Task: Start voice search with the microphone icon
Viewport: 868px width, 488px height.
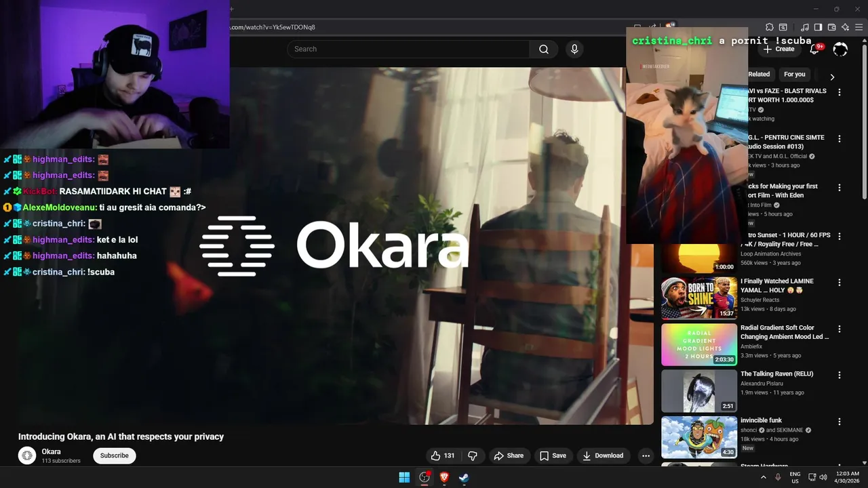Action: 574,49
